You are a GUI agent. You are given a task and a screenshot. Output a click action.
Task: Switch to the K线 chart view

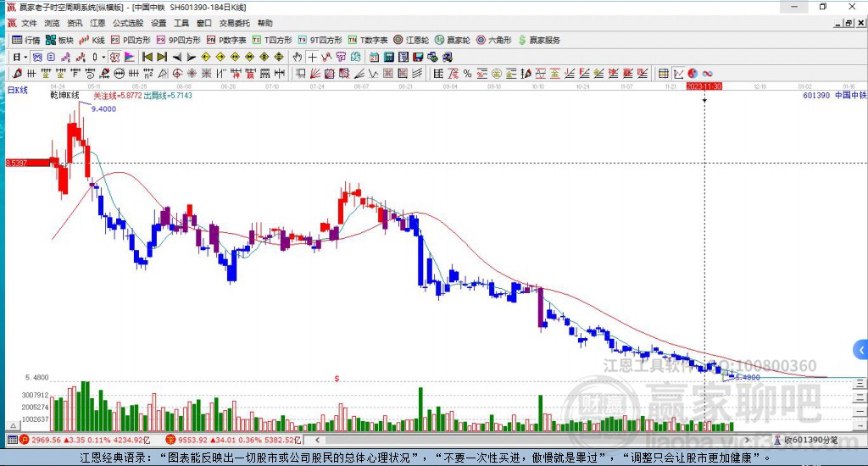[x=92, y=40]
